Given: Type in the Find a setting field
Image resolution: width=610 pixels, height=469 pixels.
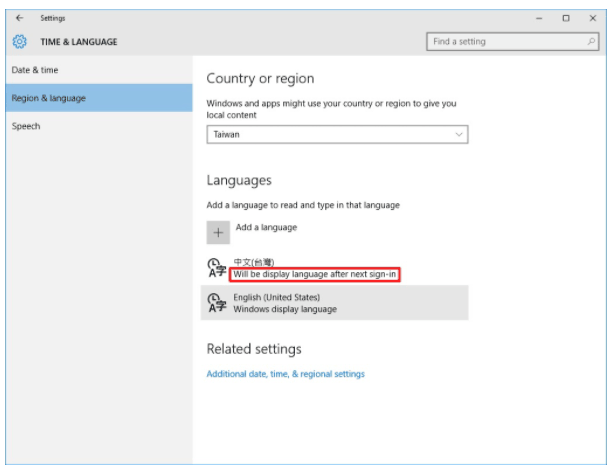Looking at the screenshot, I should tap(505, 42).
